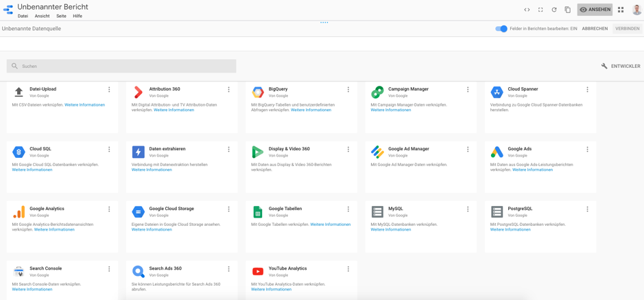This screenshot has height=300, width=644.
Task: Click the blue dots panel drag handle
Action: pos(324,22)
